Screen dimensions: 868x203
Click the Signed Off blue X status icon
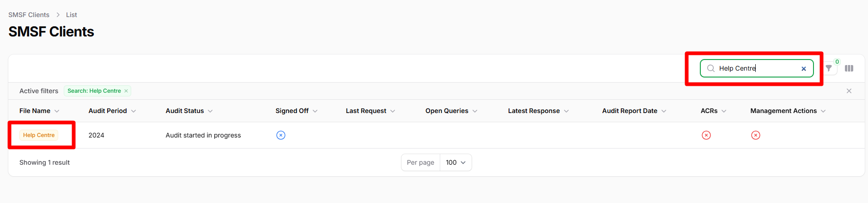coord(281,135)
